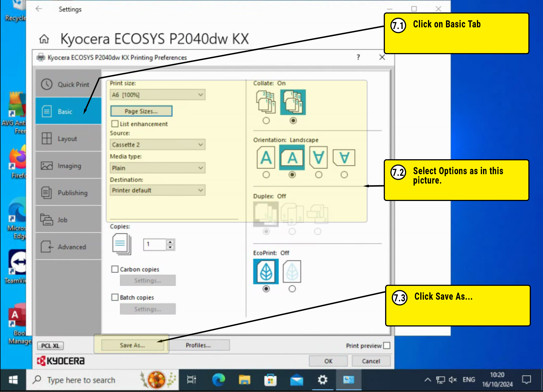The height and width of the screenshot is (392, 543).
Task: Open Mail app from the taskbar
Action: 296,380
